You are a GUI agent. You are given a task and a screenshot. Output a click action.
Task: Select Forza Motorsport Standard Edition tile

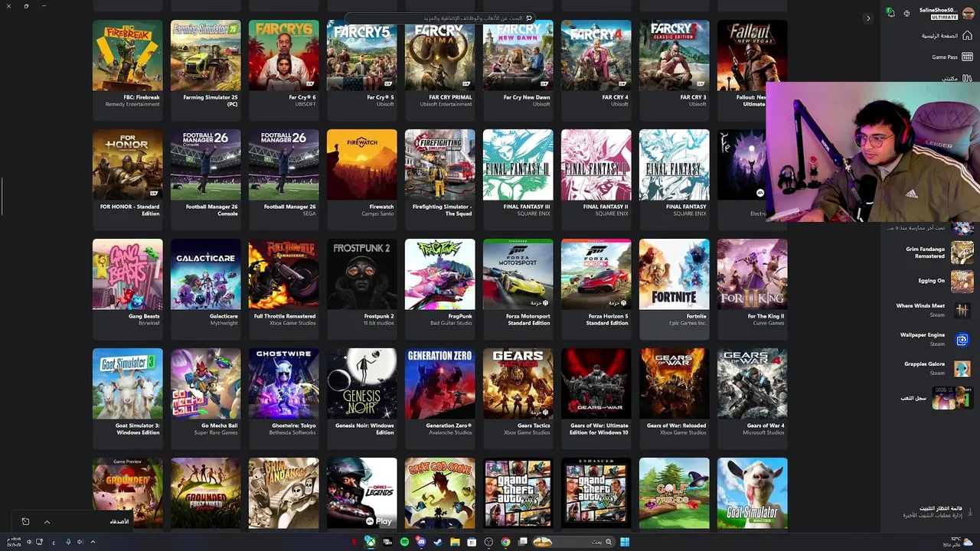(x=518, y=289)
